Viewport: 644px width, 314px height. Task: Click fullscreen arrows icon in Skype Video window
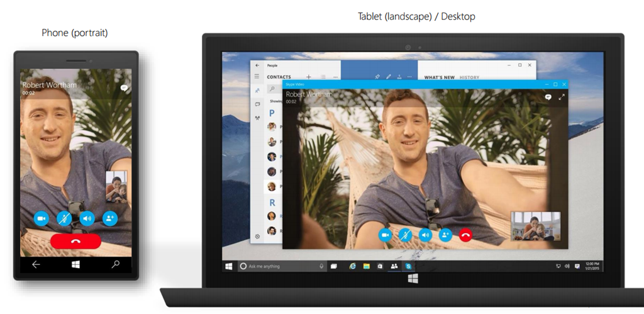(562, 98)
